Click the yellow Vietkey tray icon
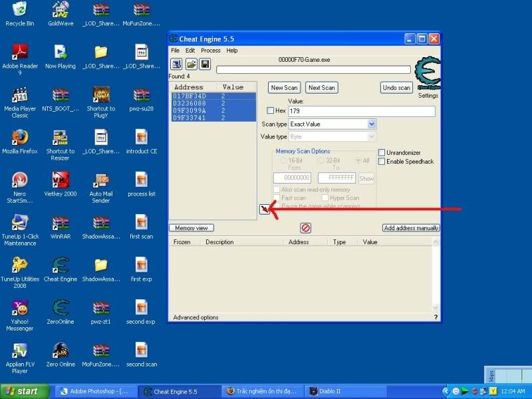The height and width of the screenshot is (399, 532). 493,391
